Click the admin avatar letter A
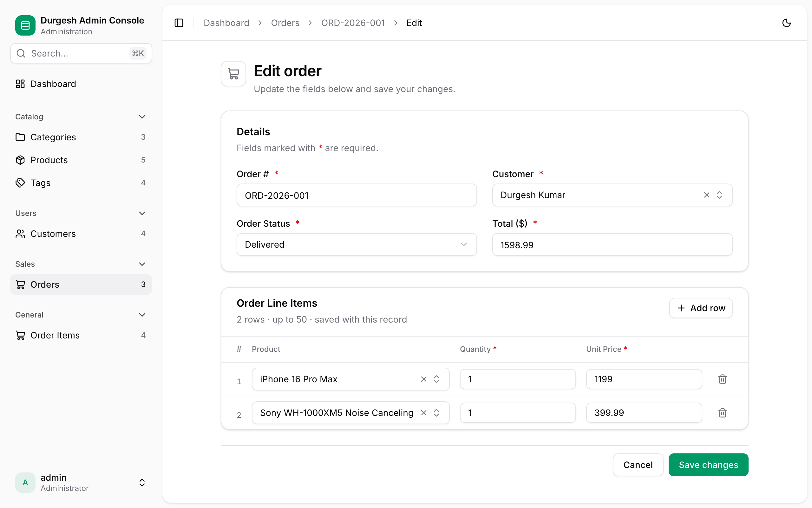The height and width of the screenshot is (508, 812). [x=25, y=483]
